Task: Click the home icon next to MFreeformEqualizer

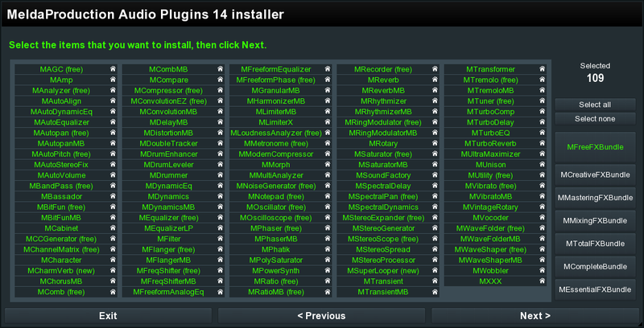Action: click(328, 69)
